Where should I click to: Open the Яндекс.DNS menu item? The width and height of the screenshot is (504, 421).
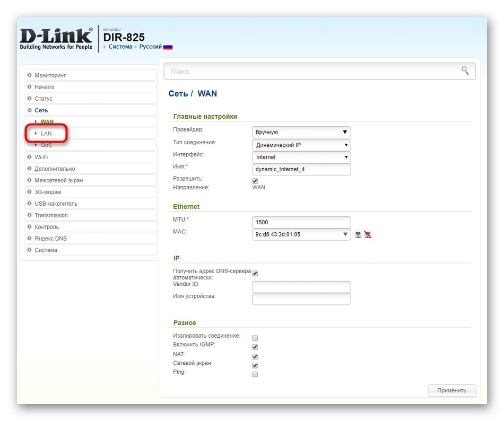90,238
